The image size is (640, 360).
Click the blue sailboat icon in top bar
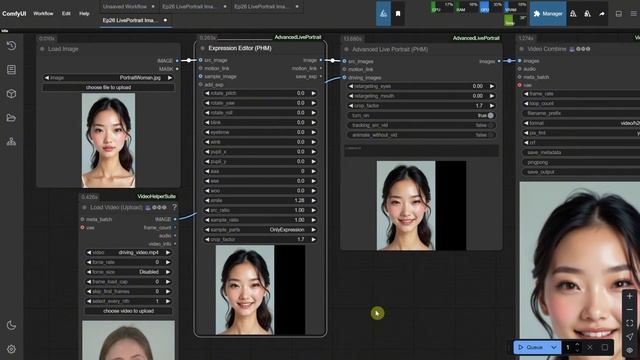click(383, 13)
